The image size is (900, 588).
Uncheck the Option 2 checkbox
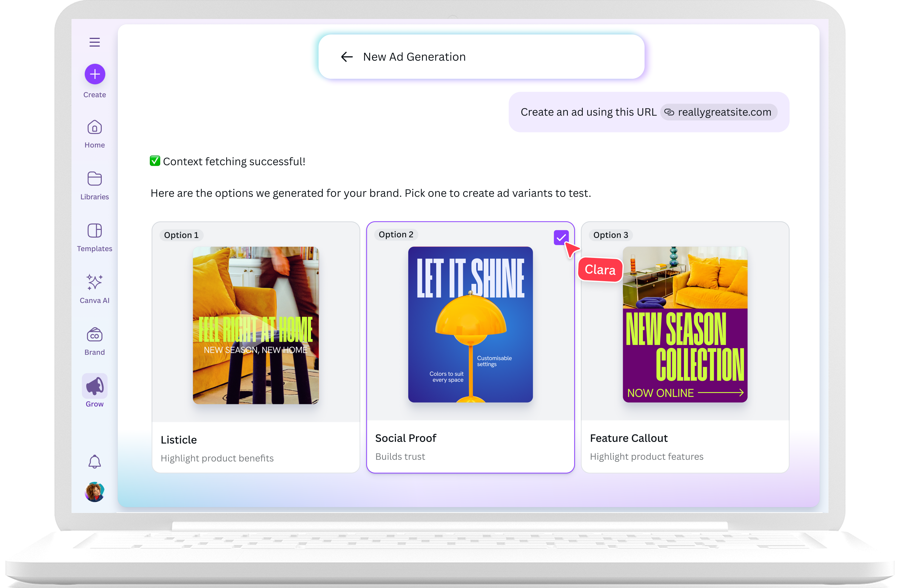(x=561, y=237)
